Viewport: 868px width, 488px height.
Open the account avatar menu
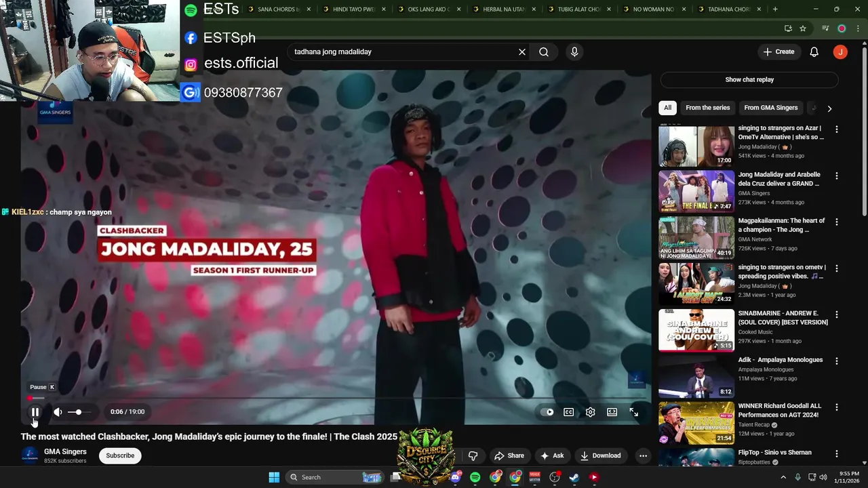(840, 52)
